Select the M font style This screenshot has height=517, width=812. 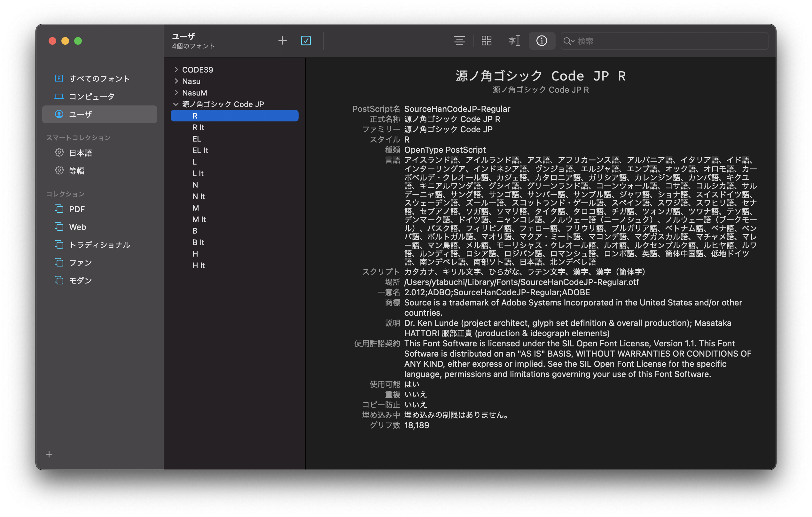[234, 208]
